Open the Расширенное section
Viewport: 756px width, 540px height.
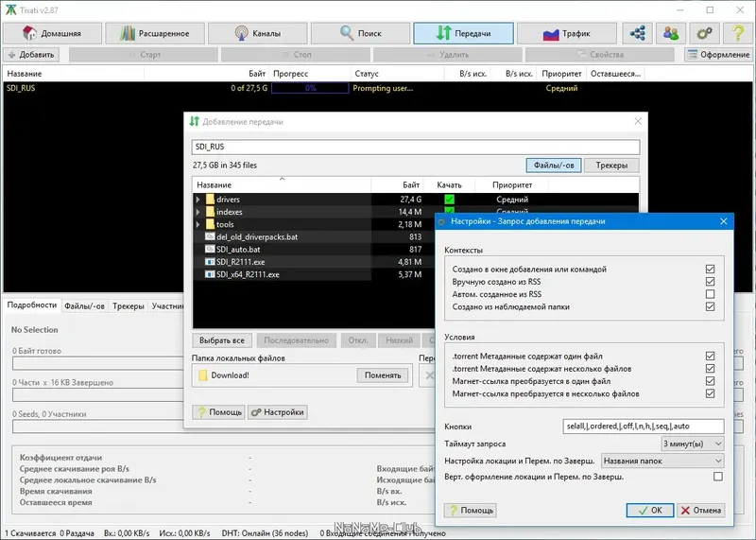[155, 33]
